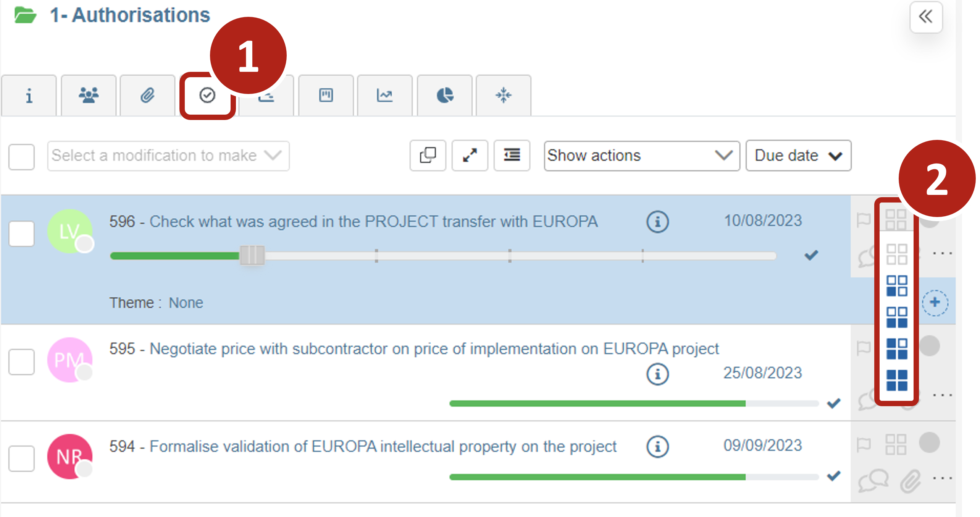Expand the 'Show actions' dropdown
980x517 pixels.
click(x=641, y=156)
